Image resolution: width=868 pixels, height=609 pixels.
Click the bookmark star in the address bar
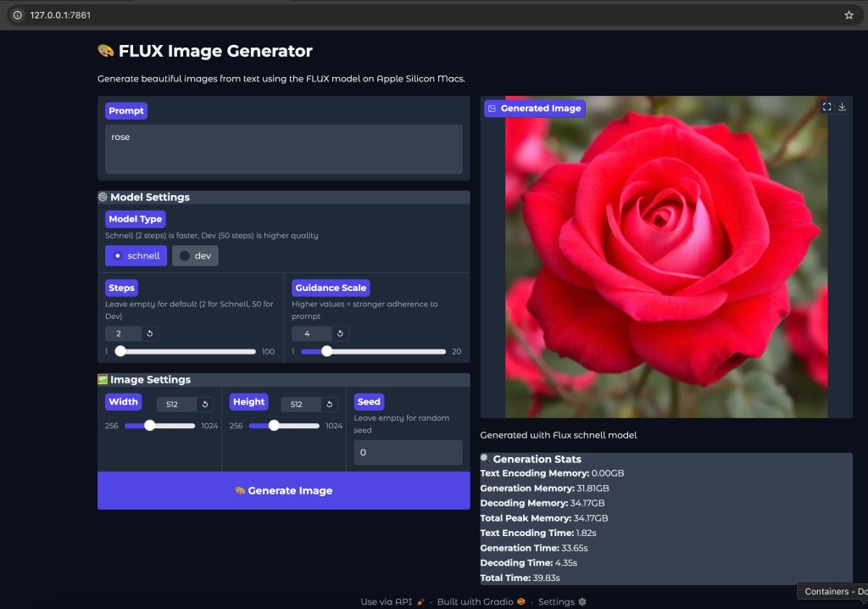coord(849,14)
